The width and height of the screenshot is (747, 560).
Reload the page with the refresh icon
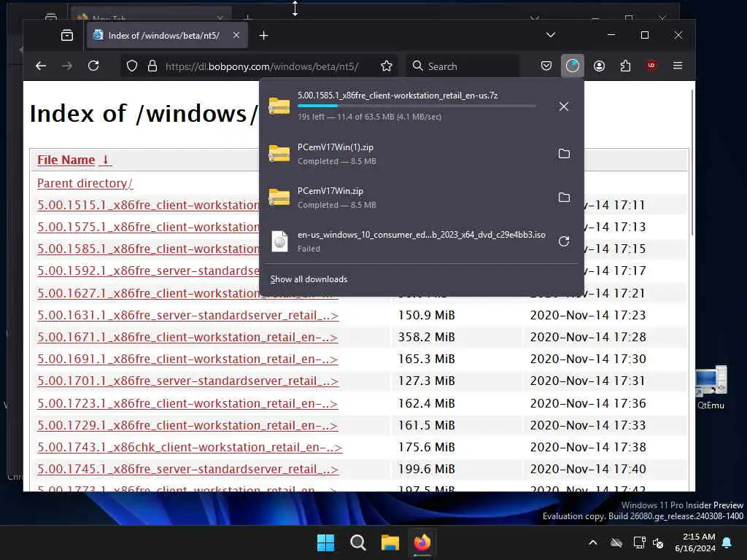93,66
